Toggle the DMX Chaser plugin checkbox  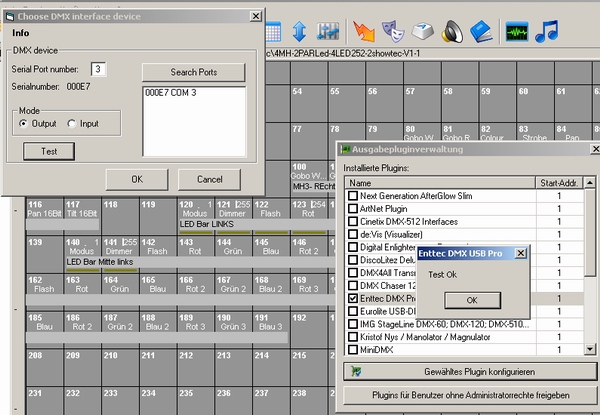point(352,286)
